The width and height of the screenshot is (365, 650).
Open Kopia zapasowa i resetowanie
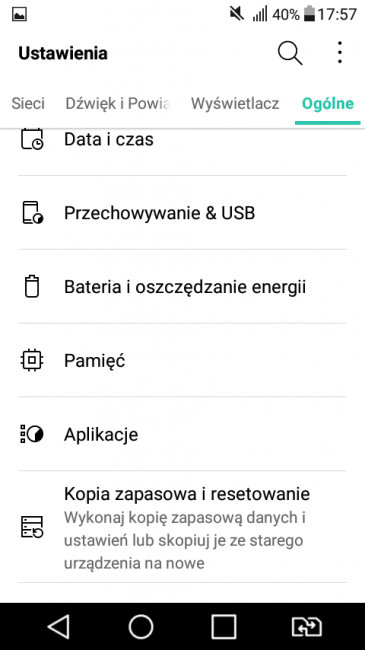click(182, 527)
